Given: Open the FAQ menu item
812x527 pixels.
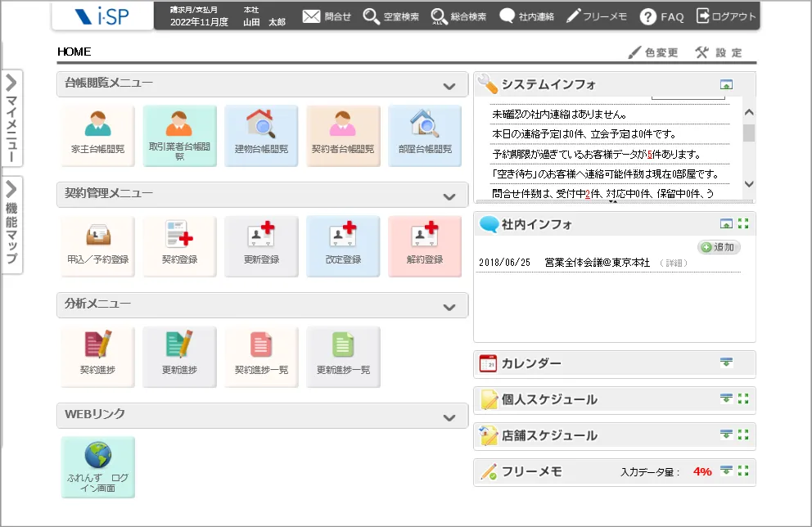Looking at the screenshot, I should pos(662,16).
